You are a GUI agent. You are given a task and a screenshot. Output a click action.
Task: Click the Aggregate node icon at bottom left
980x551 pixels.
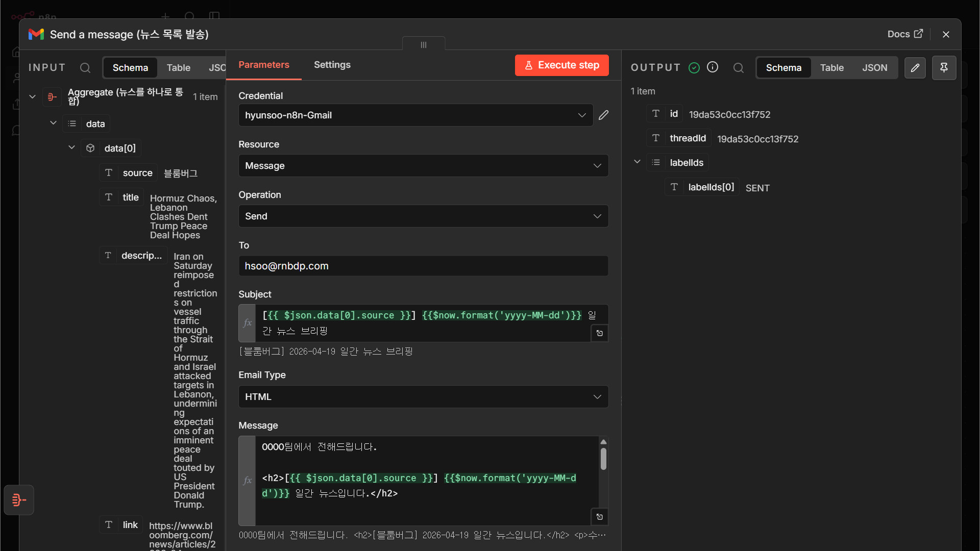[x=19, y=500]
